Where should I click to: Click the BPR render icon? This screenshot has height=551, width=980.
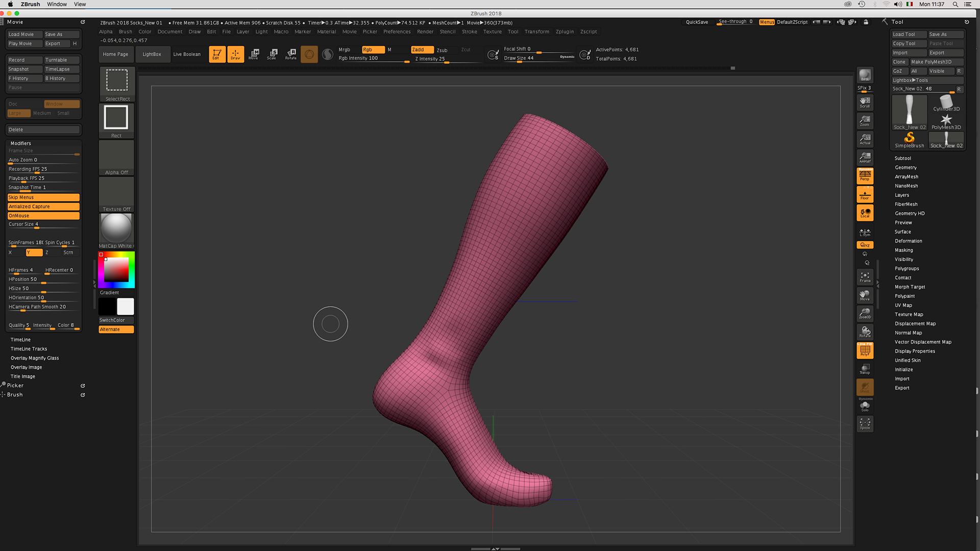click(x=865, y=76)
